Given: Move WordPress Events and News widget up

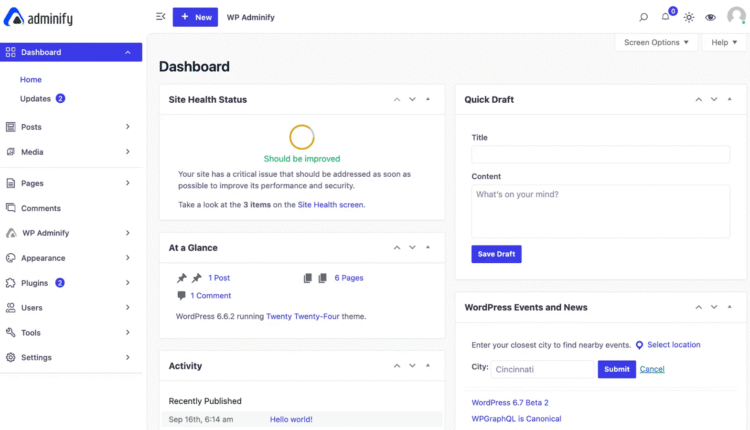Looking at the screenshot, I should [x=699, y=307].
